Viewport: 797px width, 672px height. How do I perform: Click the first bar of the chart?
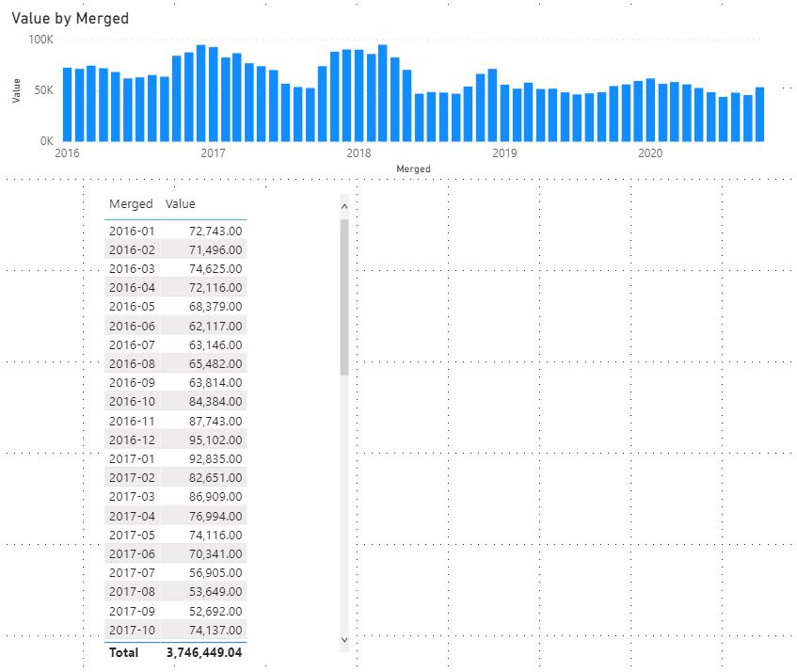pos(67,104)
